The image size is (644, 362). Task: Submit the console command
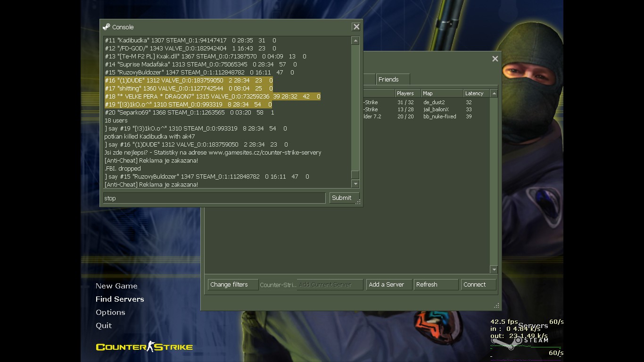(x=344, y=198)
